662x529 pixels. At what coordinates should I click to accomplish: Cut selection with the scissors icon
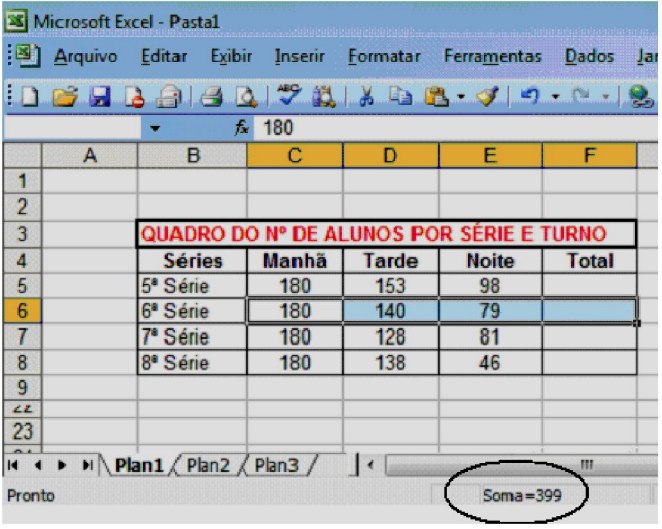(x=366, y=96)
